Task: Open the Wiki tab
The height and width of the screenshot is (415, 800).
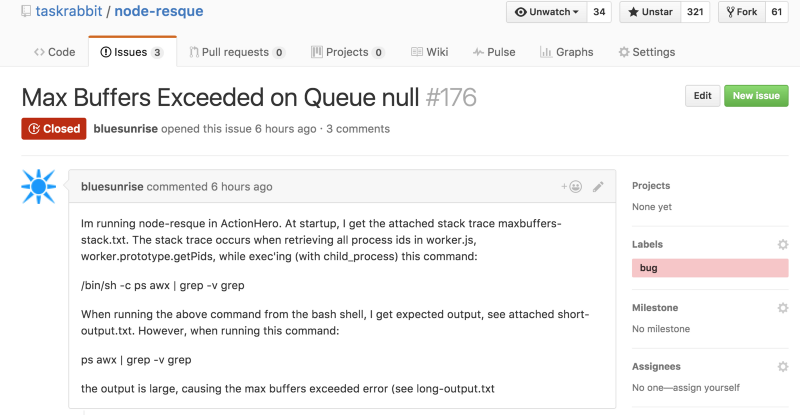Action: (430, 52)
